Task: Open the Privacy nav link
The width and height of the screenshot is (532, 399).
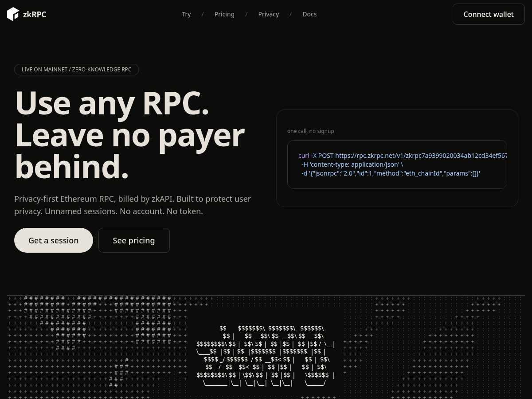Action: pyautogui.click(x=269, y=14)
